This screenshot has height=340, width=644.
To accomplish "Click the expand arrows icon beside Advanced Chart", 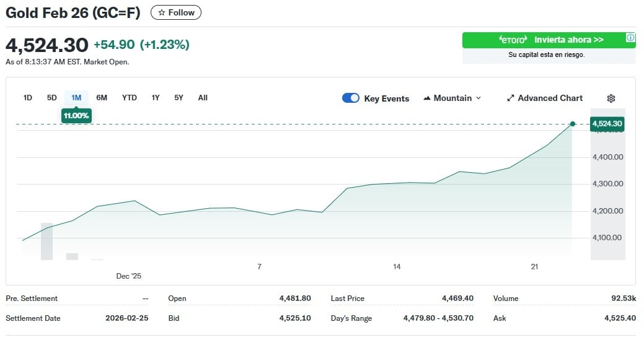I will coord(511,98).
